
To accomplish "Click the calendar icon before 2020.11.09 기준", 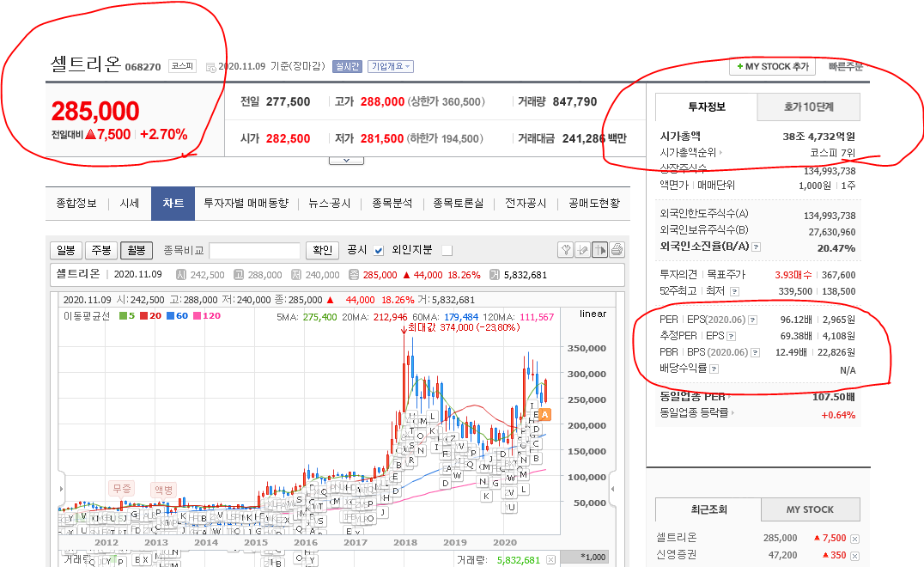I will pyautogui.click(x=210, y=67).
